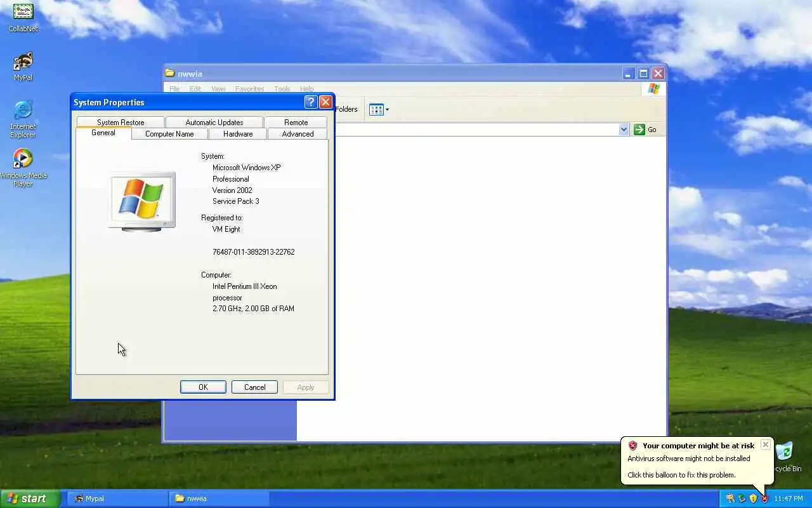This screenshot has height=508, width=812.
Task: Open the Help menu in nwwia window
Action: tap(307, 89)
